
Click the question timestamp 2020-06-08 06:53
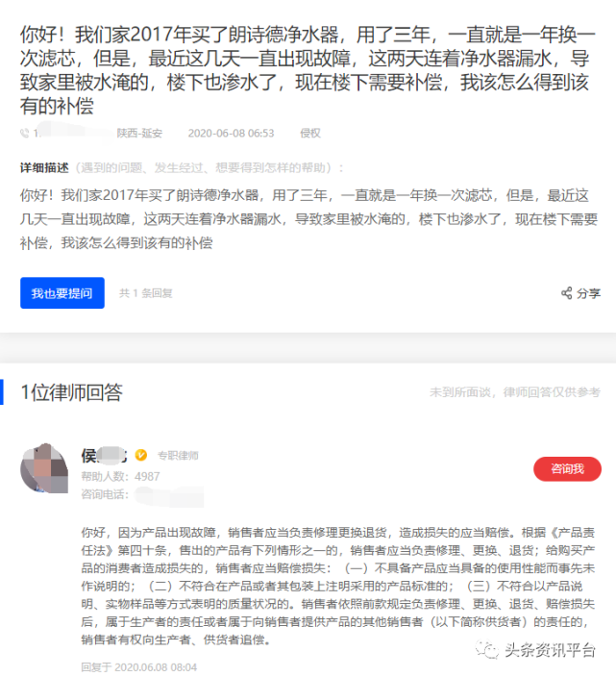pyautogui.click(x=231, y=133)
